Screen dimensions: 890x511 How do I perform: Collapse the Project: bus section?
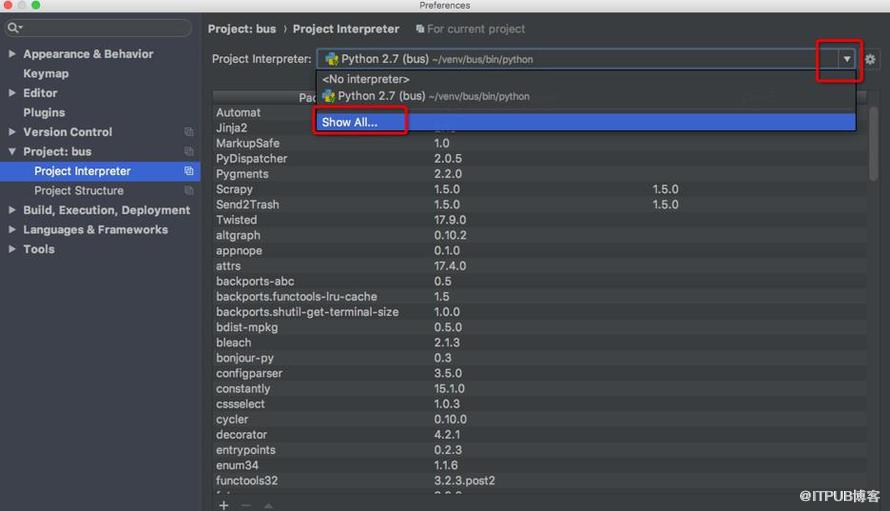pyautogui.click(x=12, y=152)
